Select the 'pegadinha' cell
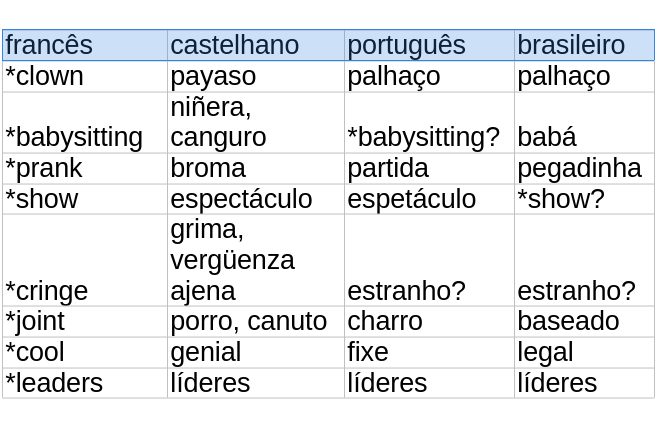Screen dimensions: 664x447 tap(584, 168)
